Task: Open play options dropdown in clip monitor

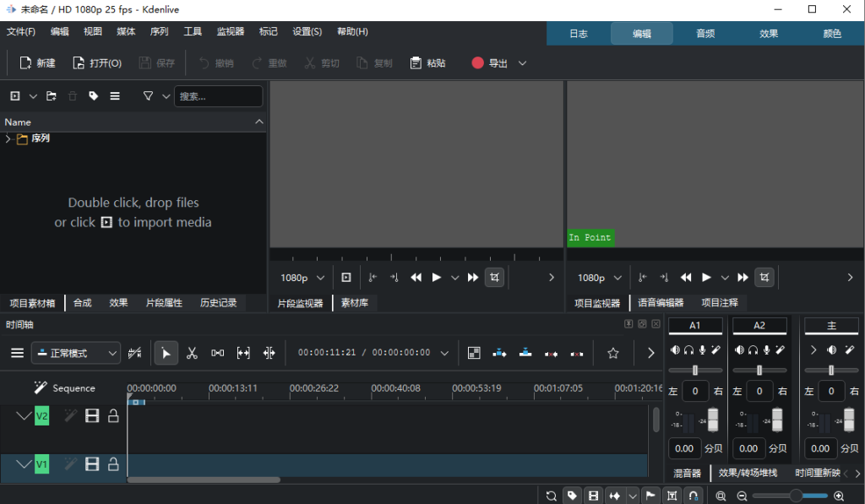Action: coord(454,278)
